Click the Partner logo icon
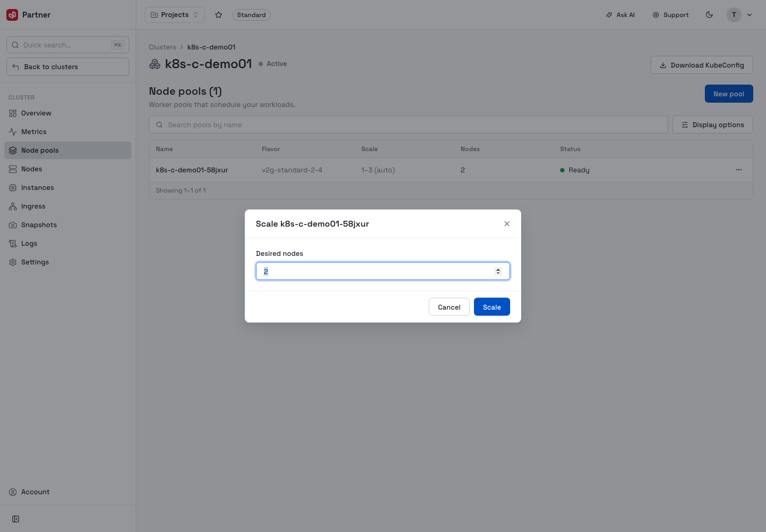The height and width of the screenshot is (532, 766). pyautogui.click(x=12, y=15)
